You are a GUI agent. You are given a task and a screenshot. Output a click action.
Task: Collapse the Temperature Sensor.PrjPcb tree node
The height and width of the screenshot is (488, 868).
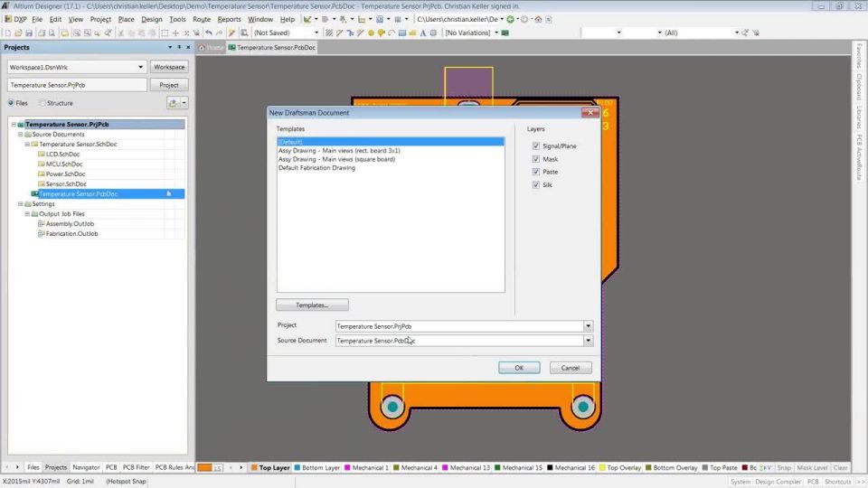point(14,125)
